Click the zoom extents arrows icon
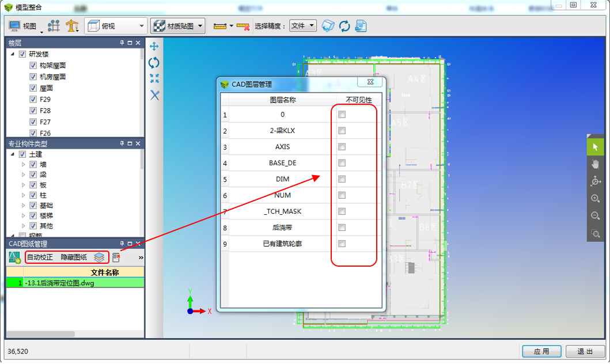 (x=154, y=78)
